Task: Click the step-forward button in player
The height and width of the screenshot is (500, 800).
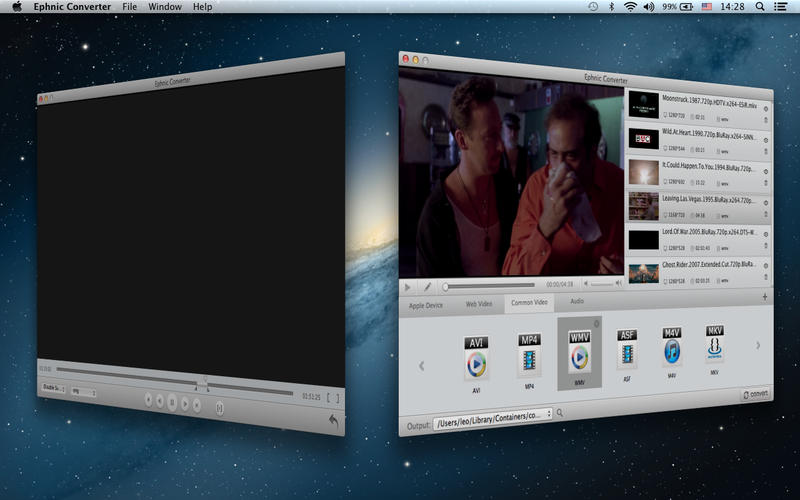Action: 185,404
